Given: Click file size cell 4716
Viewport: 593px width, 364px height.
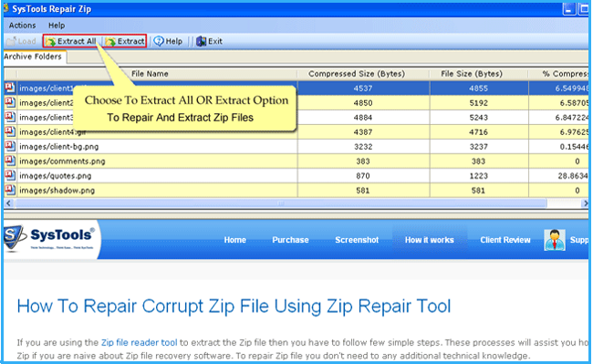Looking at the screenshot, I should pyautogui.click(x=478, y=132).
